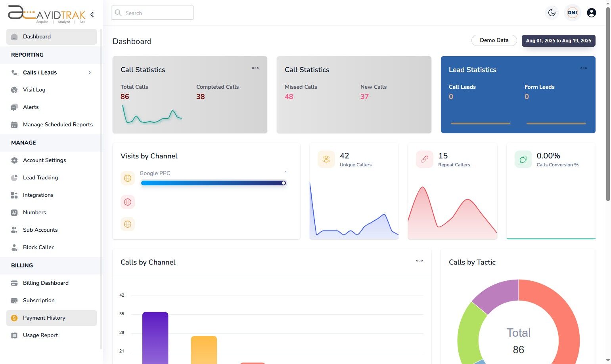
Task: Go to Account Settings
Action: point(52,160)
